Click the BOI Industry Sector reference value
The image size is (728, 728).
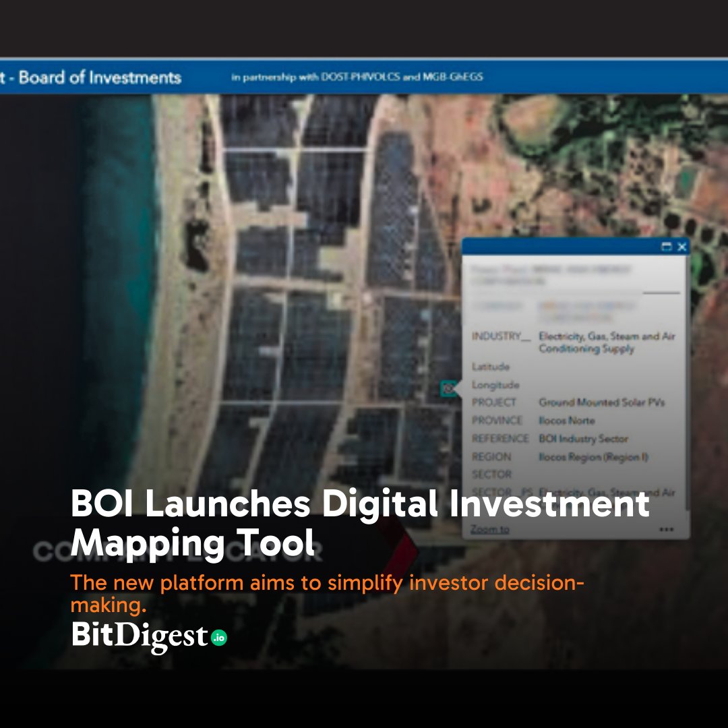tap(583, 439)
